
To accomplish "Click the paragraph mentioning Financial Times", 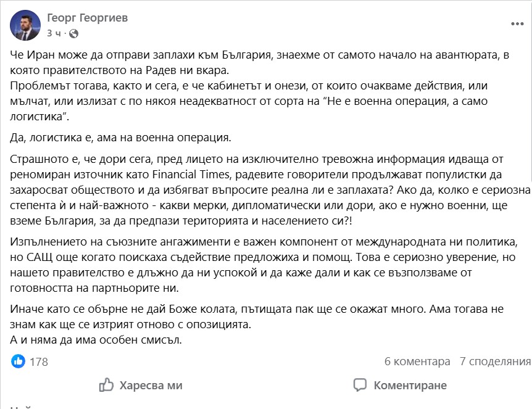I will click(x=270, y=190).
